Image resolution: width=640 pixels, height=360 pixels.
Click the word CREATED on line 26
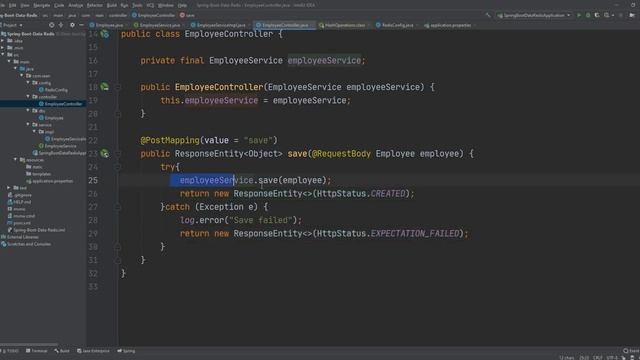[388, 193]
